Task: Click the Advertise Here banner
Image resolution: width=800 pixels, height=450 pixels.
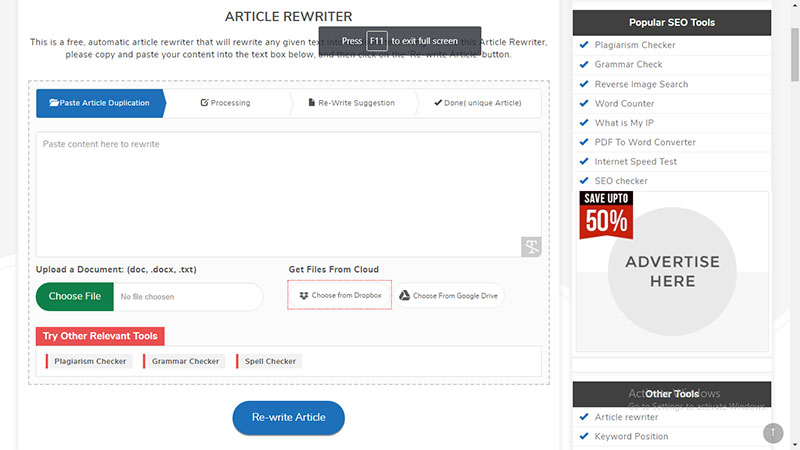Action: 672,272
